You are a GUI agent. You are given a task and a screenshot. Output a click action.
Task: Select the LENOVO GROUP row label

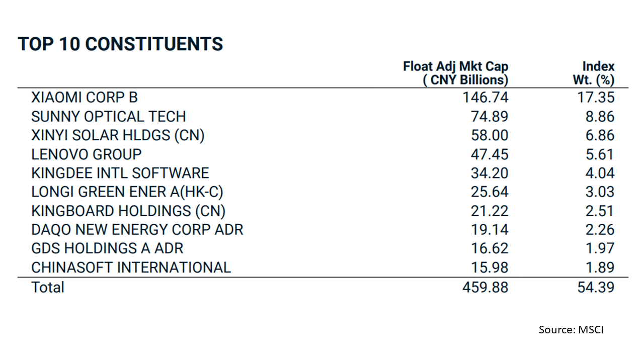coord(86,154)
